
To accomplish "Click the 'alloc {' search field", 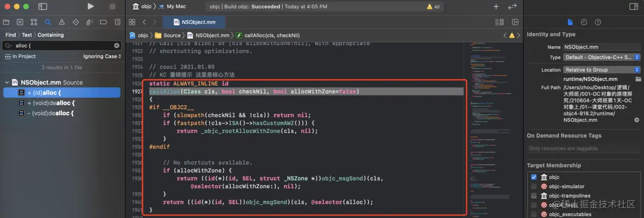I will tap(62, 46).
